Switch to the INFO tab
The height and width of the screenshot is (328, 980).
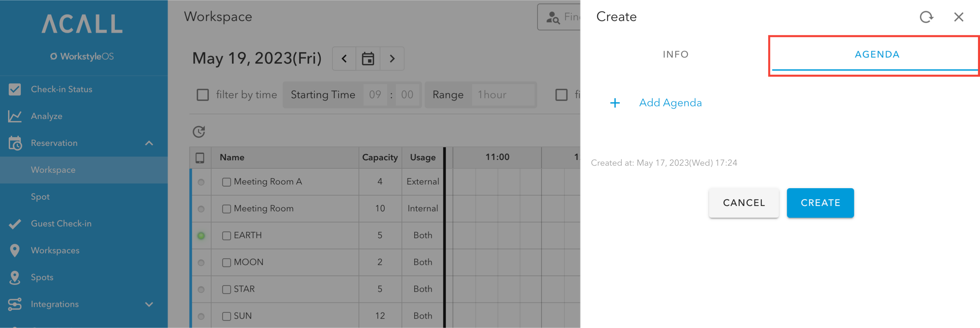[x=675, y=54]
